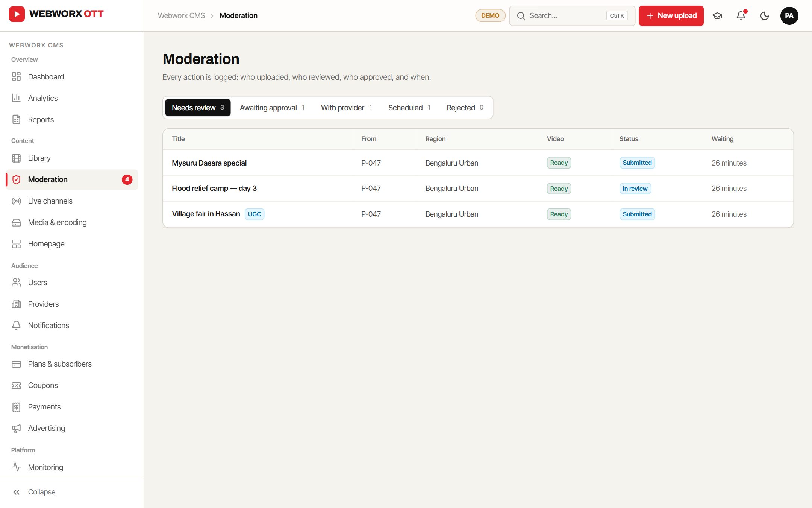Switch to the With provider tab
This screenshot has width=812, height=508.
tap(347, 108)
